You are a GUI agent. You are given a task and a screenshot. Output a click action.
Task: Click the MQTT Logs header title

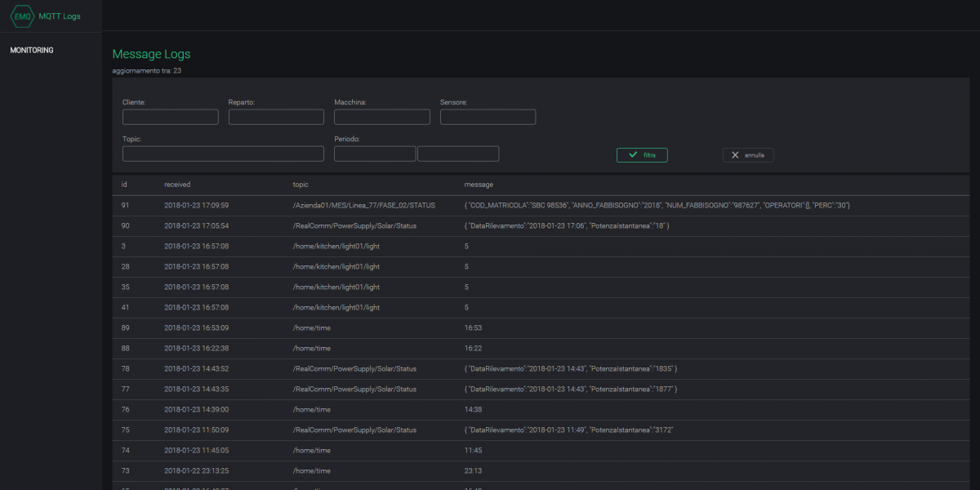coord(60,16)
